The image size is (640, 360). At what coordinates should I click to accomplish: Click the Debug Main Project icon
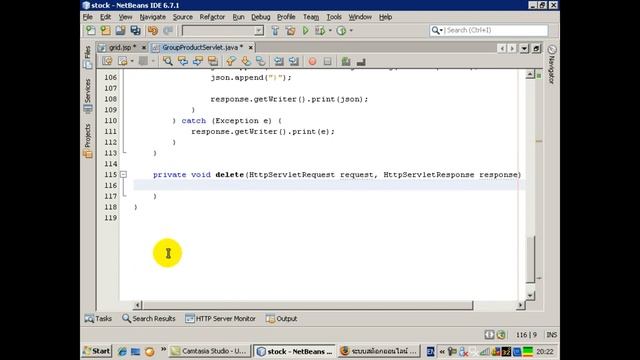pos(320,30)
